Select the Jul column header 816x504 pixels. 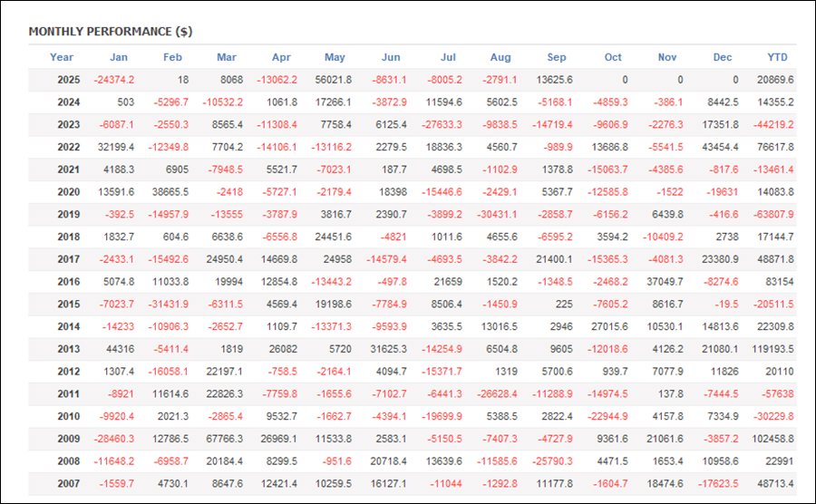click(x=447, y=57)
